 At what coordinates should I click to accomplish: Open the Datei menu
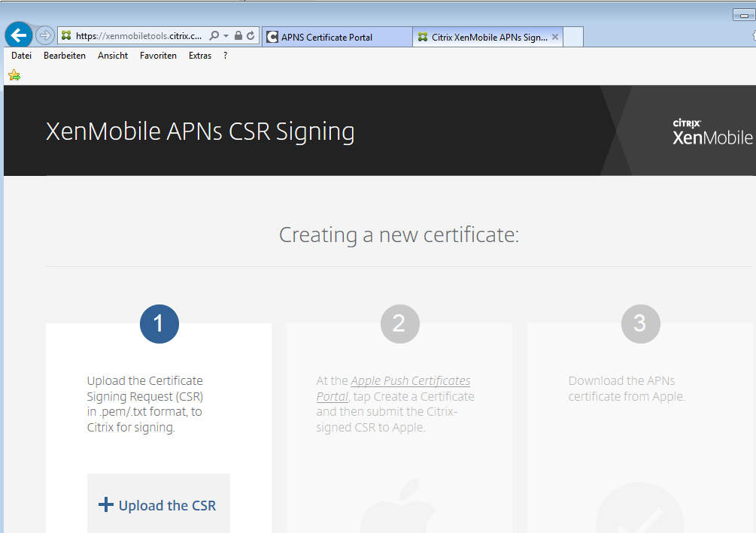[x=21, y=56]
